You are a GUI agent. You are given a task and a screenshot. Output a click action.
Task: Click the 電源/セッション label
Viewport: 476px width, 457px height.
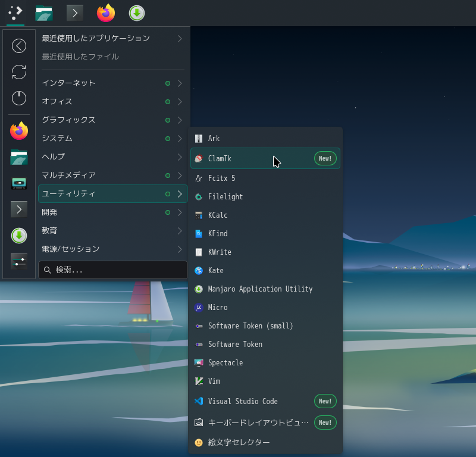tap(70, 249)
